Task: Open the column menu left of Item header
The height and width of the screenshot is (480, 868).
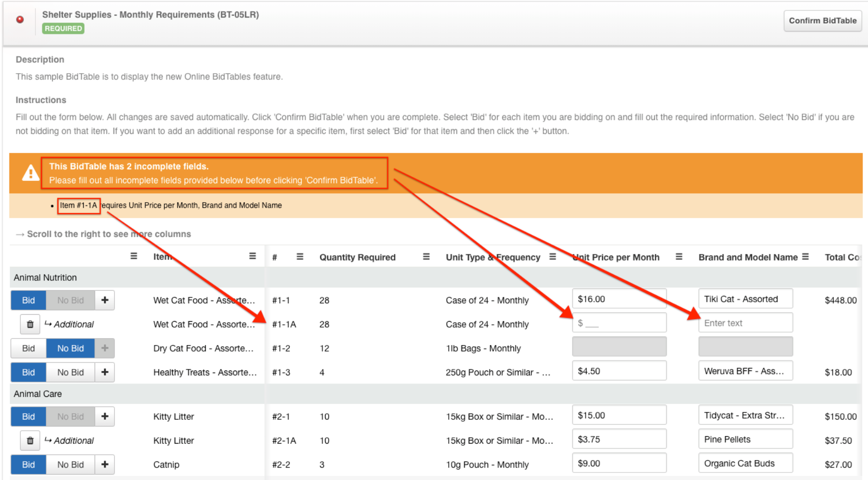Action: pyautogui.click(x=133, y=256)
